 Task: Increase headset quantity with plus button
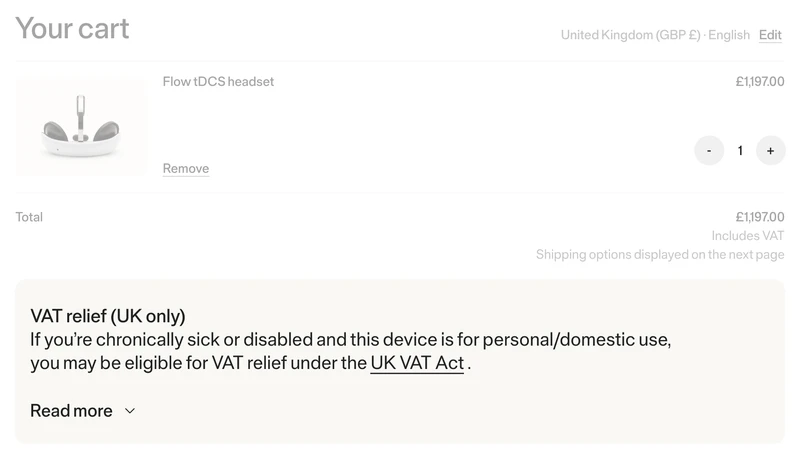point(770,151)
